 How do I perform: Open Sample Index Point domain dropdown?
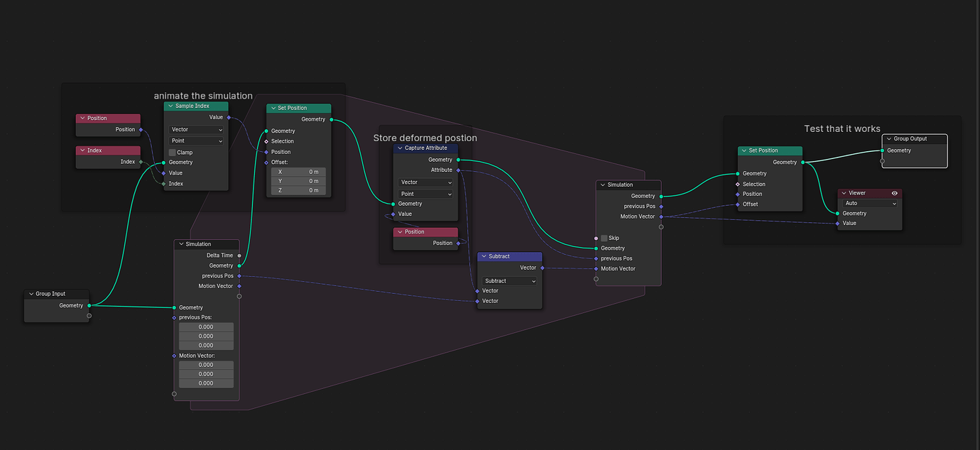(x=197, y=141)
